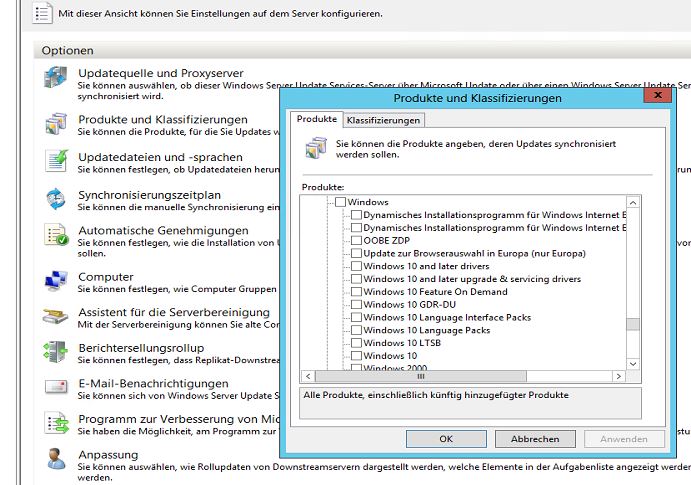Open Assistent für die Serverbereinigung link

click(x=174, y=312)
